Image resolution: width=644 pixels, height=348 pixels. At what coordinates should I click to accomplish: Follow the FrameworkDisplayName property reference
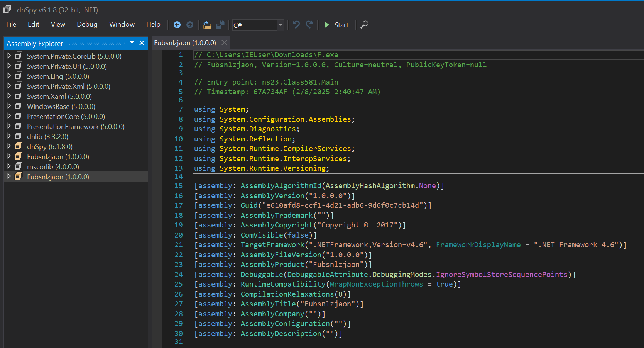point(478,245)
